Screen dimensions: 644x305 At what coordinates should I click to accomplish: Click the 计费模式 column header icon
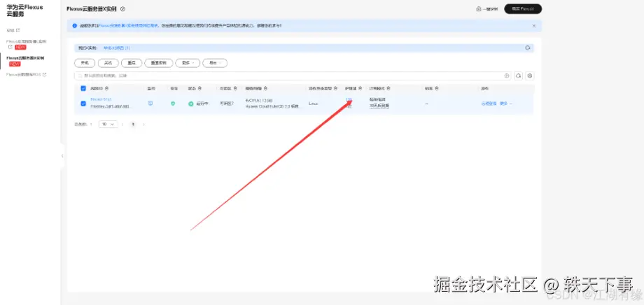click(x=388, y=88)
